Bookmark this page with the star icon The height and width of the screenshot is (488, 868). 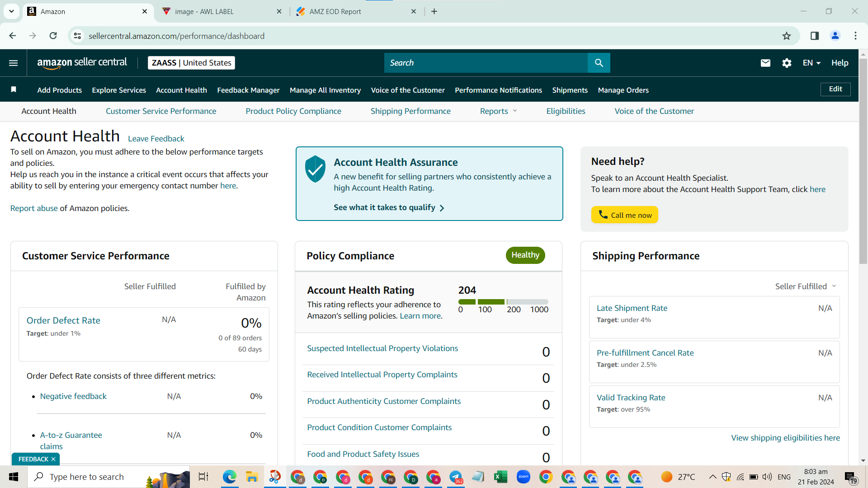coord(787,36)
